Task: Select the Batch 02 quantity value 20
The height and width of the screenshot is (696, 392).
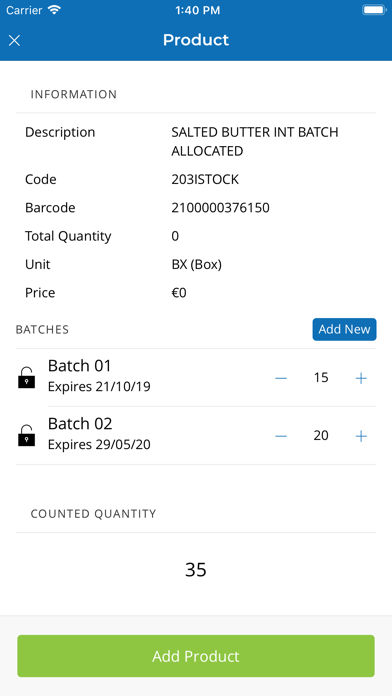Action: 321,435
